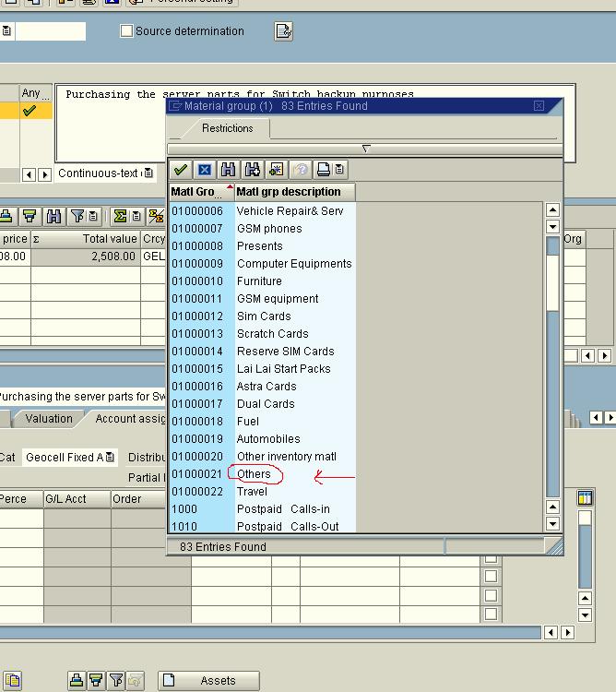Tick the bottom checkbox in the account grid

tap(491, 614)
